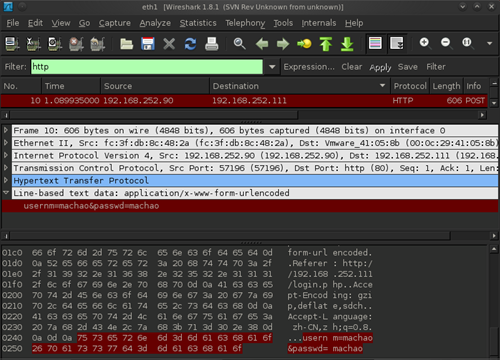Click the packet list horizontal scrollbar

point(153,115)
